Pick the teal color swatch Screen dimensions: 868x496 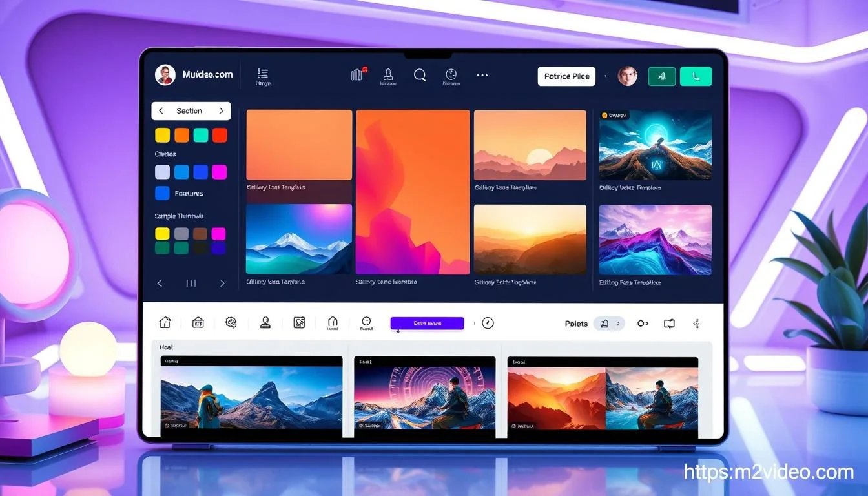pyautogui.click(x=201, y=135)
